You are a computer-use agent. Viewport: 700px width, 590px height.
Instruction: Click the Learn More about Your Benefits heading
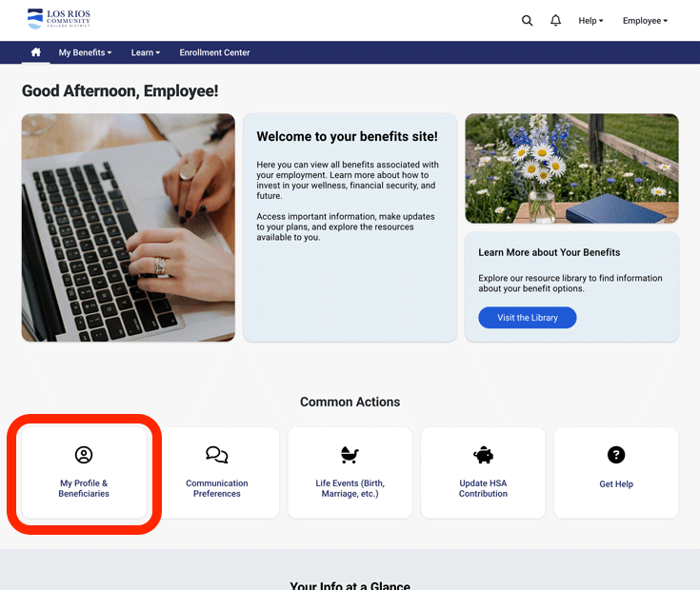(x=550, y=252)
